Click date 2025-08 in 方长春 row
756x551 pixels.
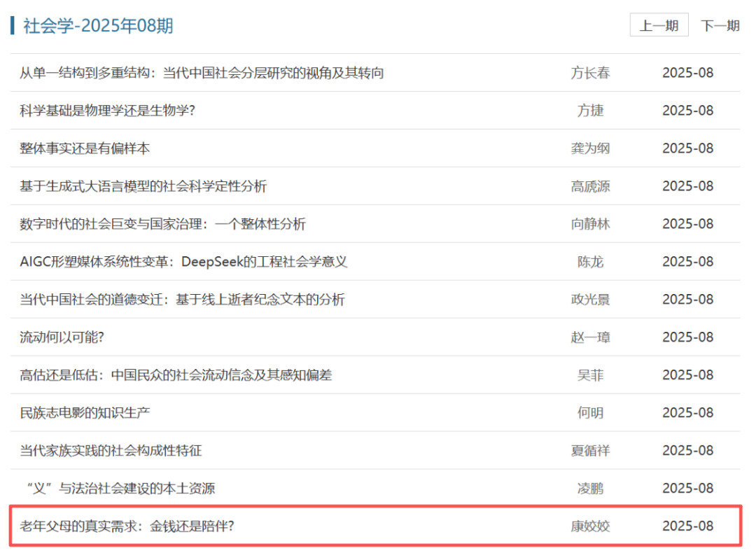pyautogui.click(x=687, y=73)
